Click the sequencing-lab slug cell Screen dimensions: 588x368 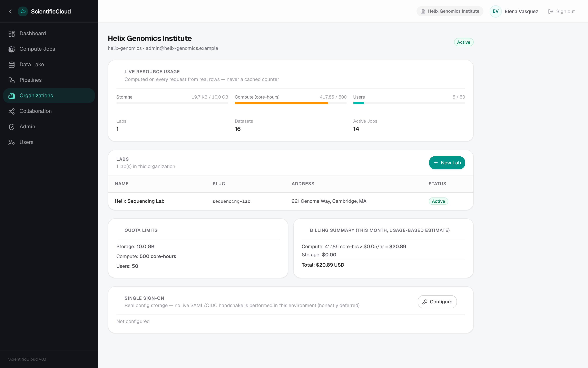[x=231, y=201]
